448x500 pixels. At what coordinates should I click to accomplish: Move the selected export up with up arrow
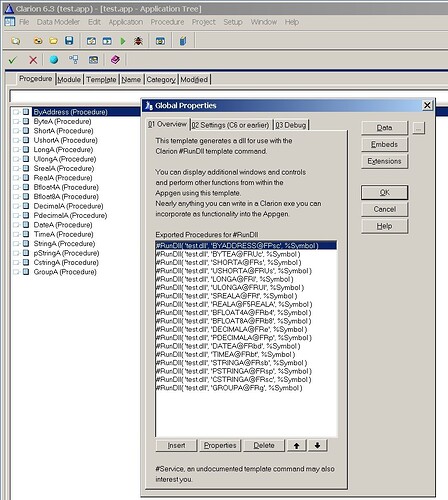296,446
